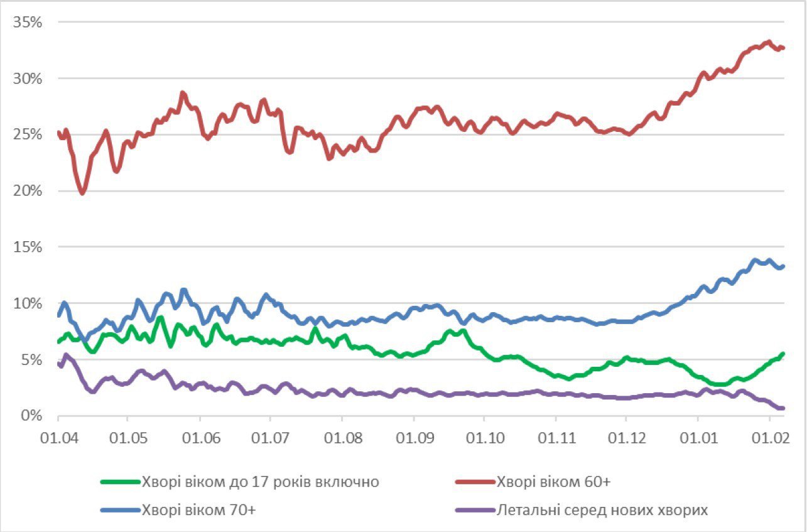Select legend label 'Хворі віком 60+'

pos(554,482)
